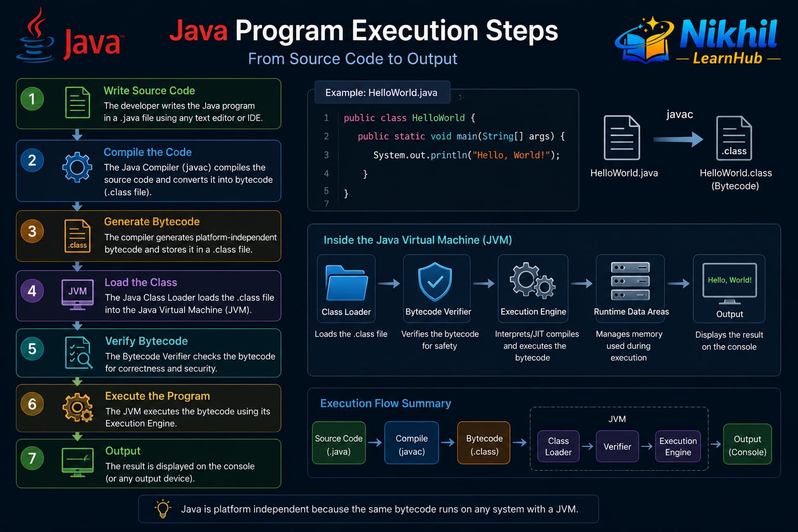Image resolution: width=798 pixels, height=532 pixels.
Task: Click the Write Source Code heading
Action: point(149,90)
